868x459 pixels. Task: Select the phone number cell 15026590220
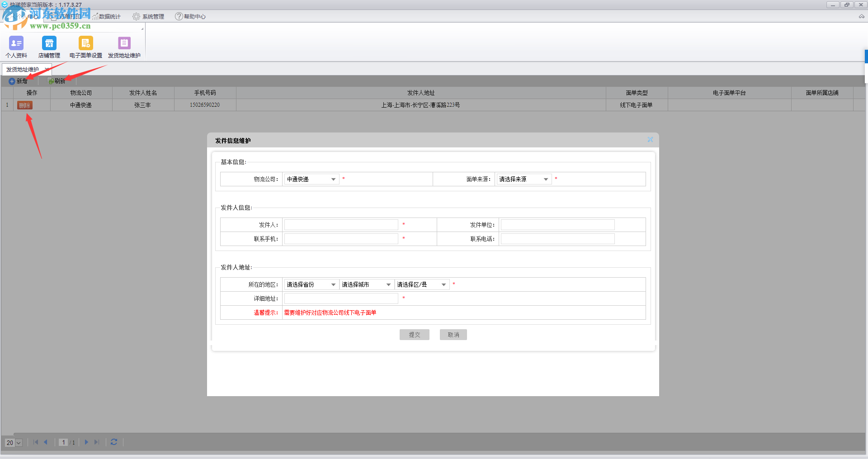click(205, 105)
